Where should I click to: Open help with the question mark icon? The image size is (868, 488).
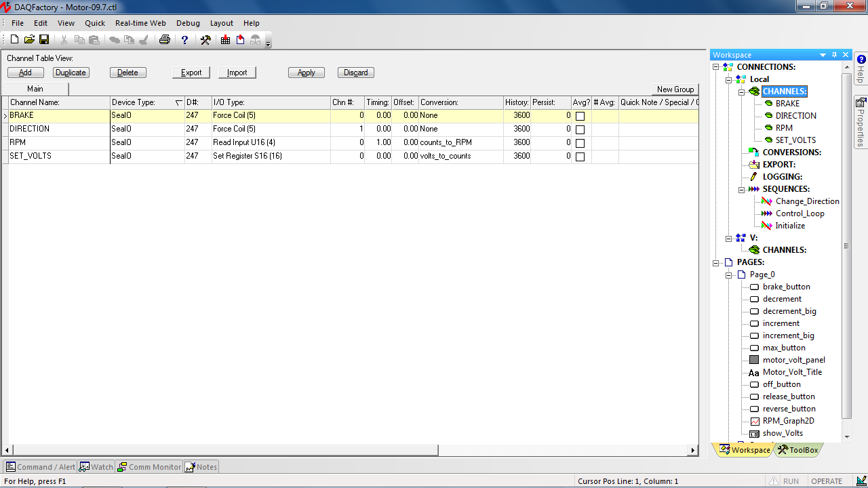point(184,40)
